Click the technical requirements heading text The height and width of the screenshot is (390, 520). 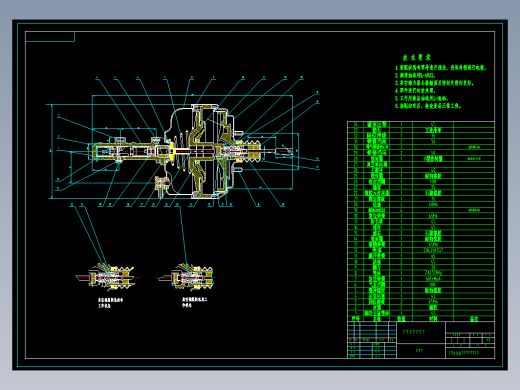pyautogui.click(x=416, y=58)
